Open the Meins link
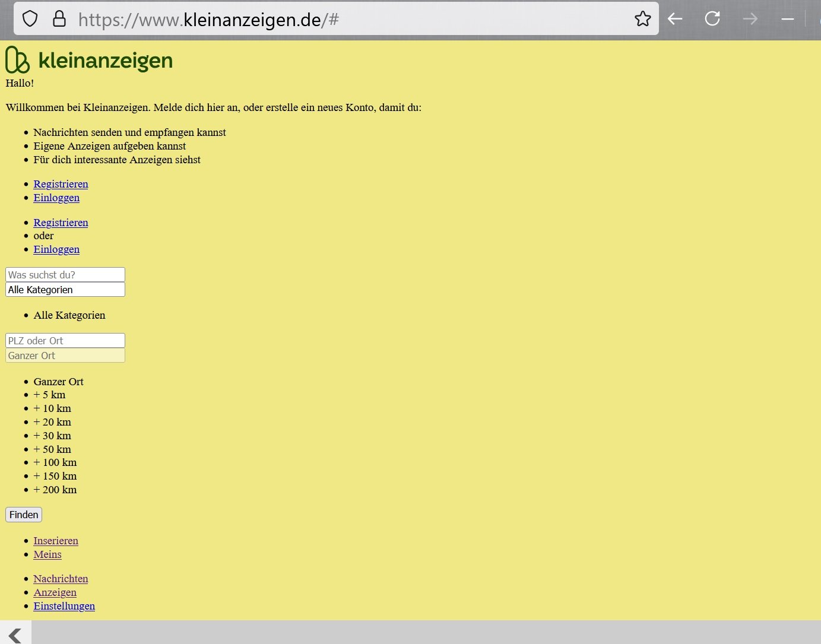Screen dimensions: 821x644 tap(47, 554)
